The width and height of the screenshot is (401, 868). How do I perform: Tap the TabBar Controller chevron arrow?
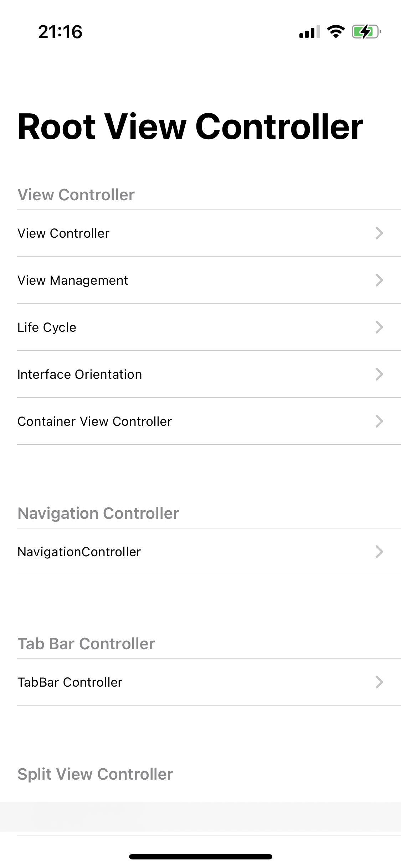[379, 682]
